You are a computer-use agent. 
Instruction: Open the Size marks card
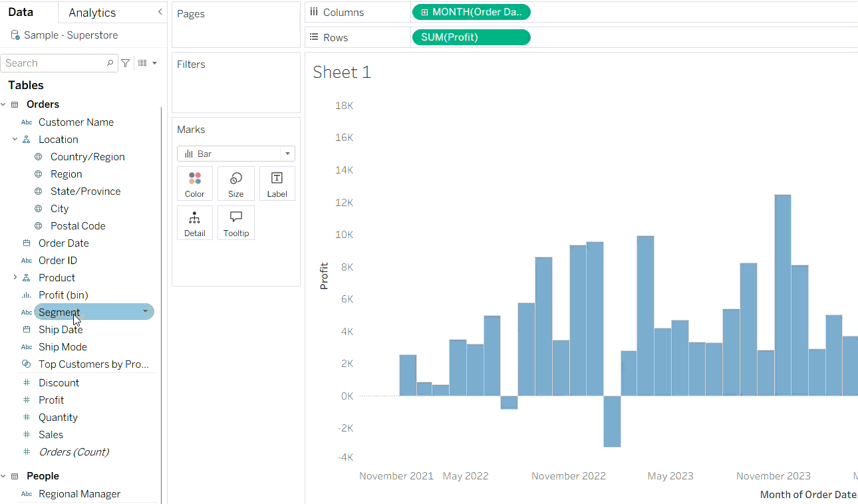click(236, 184)
